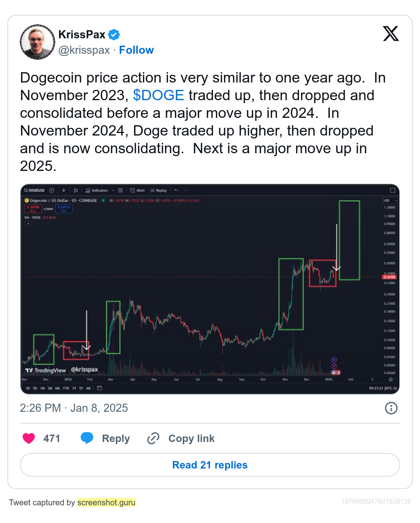
Task: Click the X logo in the tweet header
Action: [x=391, y=34]
